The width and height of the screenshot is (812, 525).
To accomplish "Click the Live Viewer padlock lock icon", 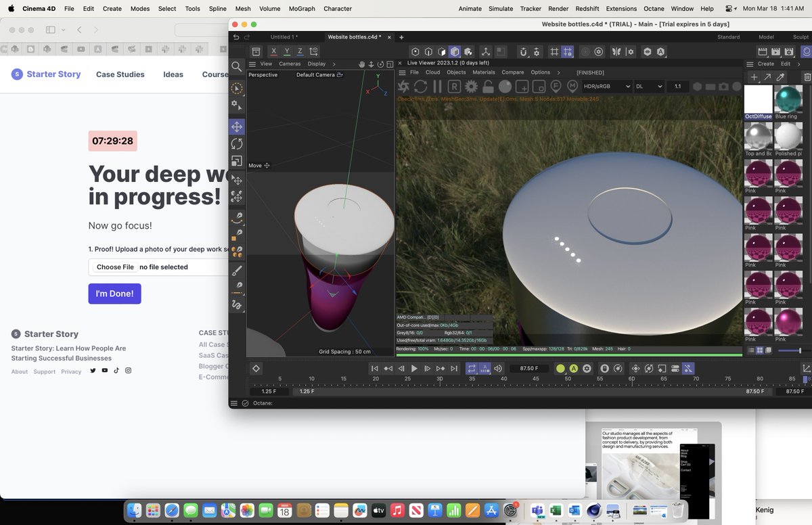I will 488,87.
